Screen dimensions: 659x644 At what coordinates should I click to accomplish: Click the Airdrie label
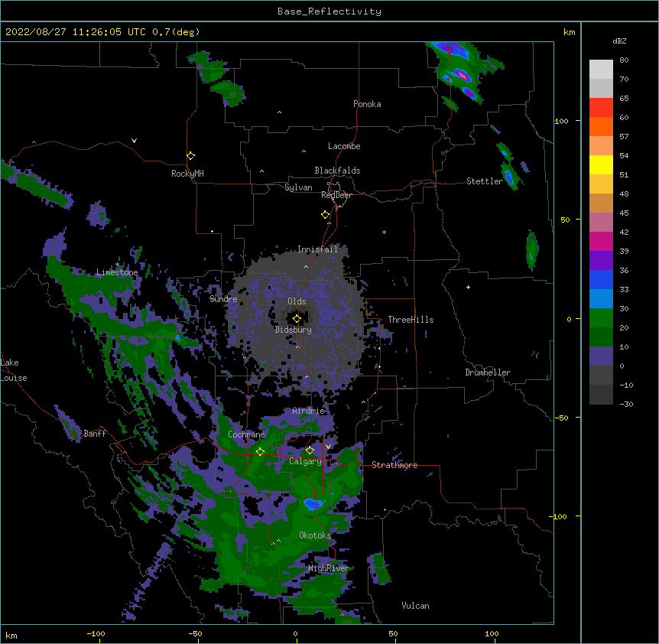pyautogui.click(x=309, y=411)
